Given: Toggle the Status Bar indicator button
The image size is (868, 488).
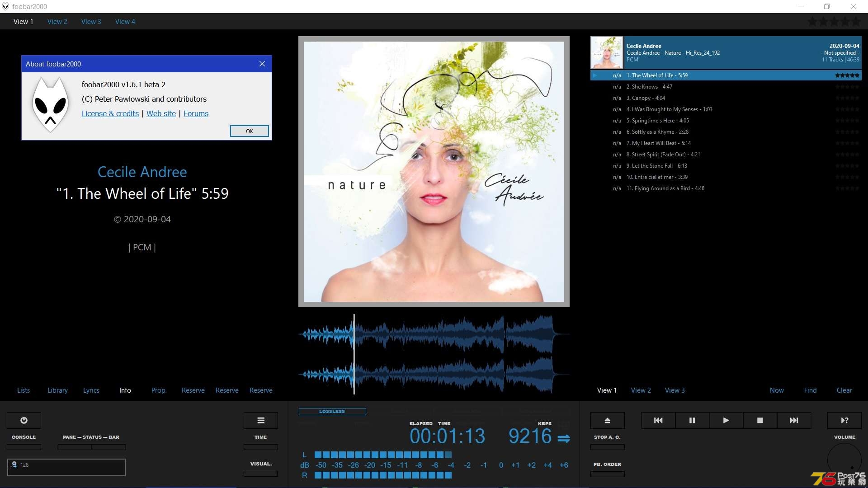Looking at the screenshot, I should (108, 447).
